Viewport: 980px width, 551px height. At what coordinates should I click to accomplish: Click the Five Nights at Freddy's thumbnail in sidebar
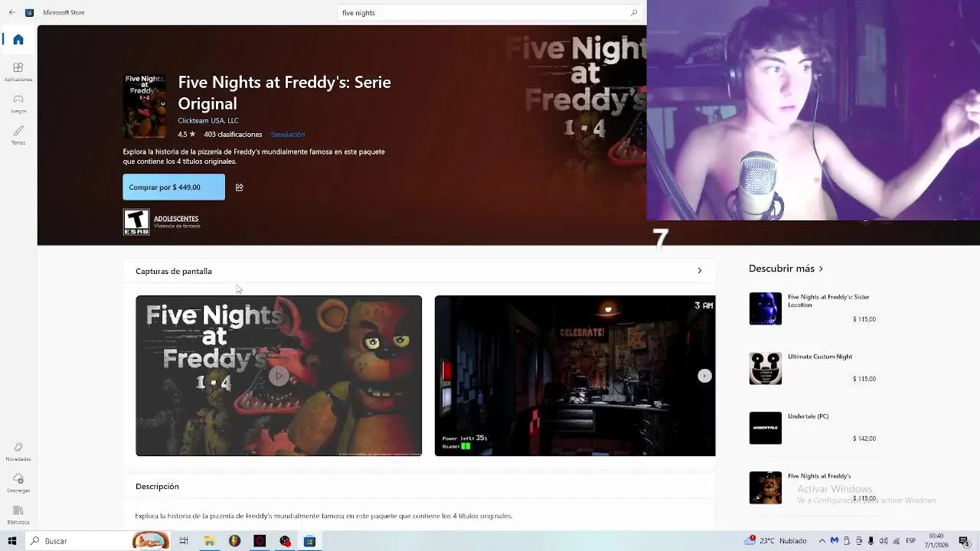tap(766, 487)
